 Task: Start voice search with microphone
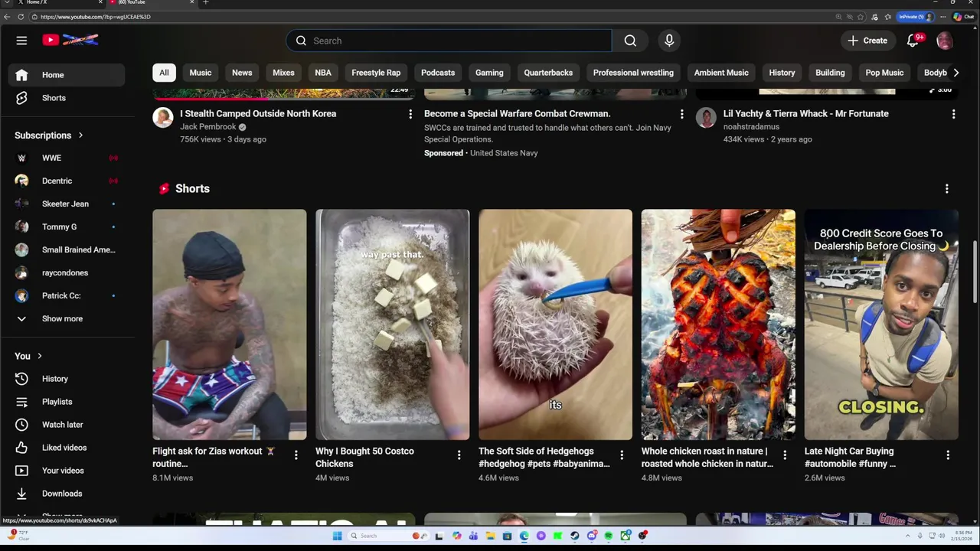(669, 41)
